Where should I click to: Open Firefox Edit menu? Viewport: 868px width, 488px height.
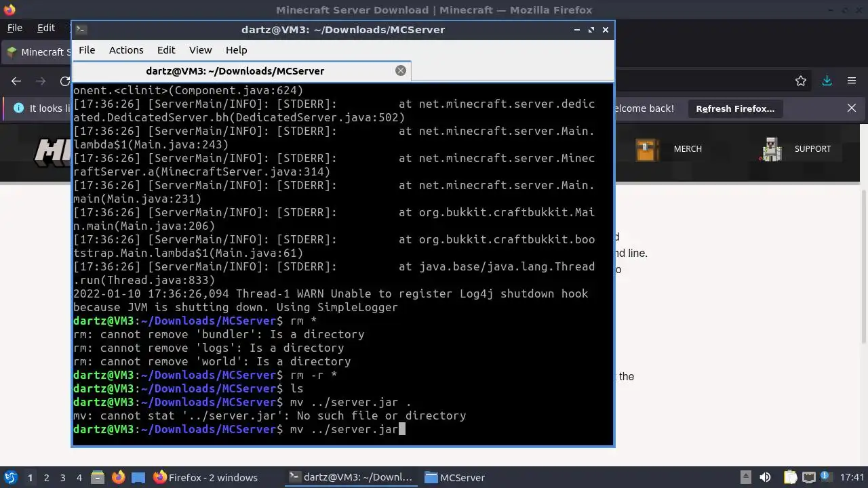(46, 28)
